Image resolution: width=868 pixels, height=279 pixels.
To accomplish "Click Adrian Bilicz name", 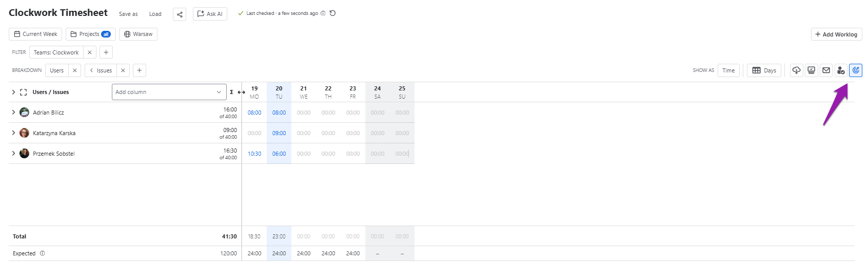I will 48,113.
